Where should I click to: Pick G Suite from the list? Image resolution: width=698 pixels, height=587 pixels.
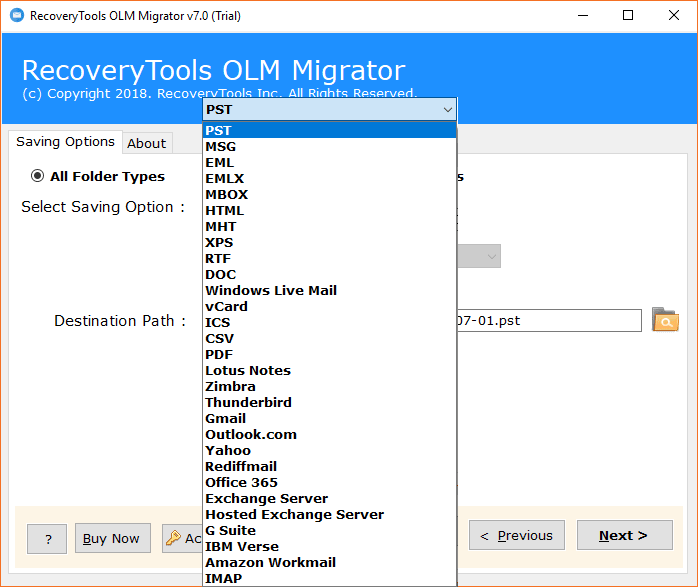tap(329, 531)
